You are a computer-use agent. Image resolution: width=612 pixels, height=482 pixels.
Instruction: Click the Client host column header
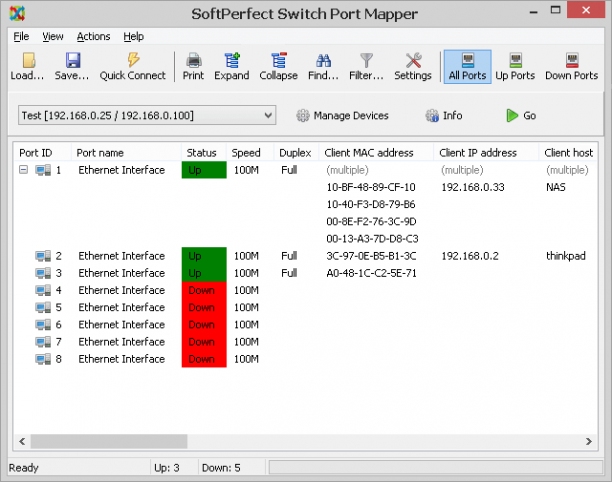pos(568,153)
